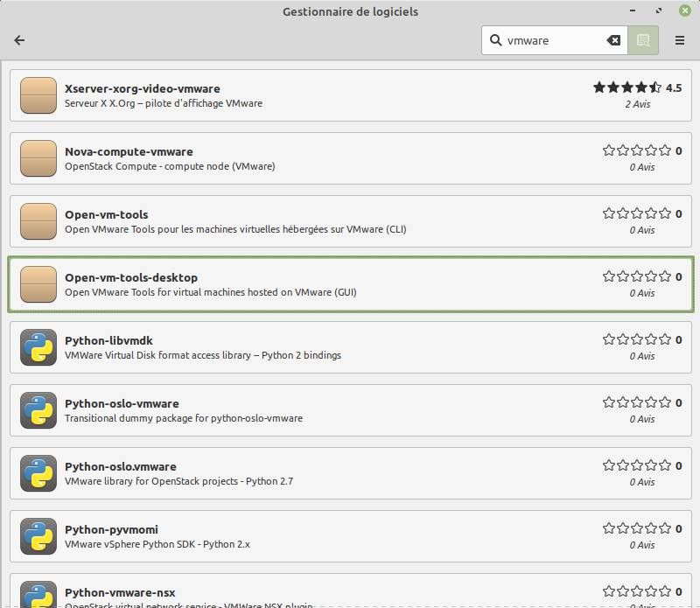Viewport: 700px width, 608px height.
Task: Select the Python-libvmdk title
Action: click(x=108, y=340)
